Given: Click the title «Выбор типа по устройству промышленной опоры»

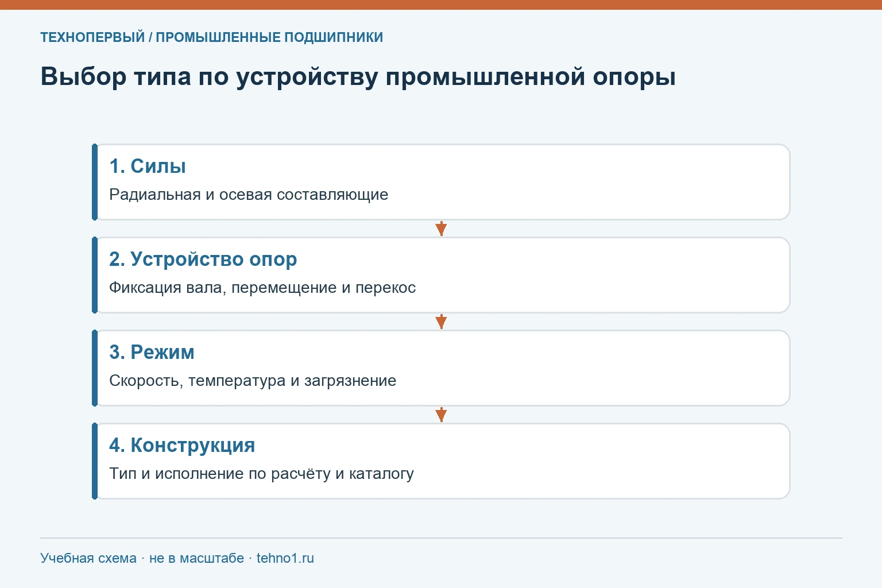Looking at the screenshot, I should [x=358, y=76].
